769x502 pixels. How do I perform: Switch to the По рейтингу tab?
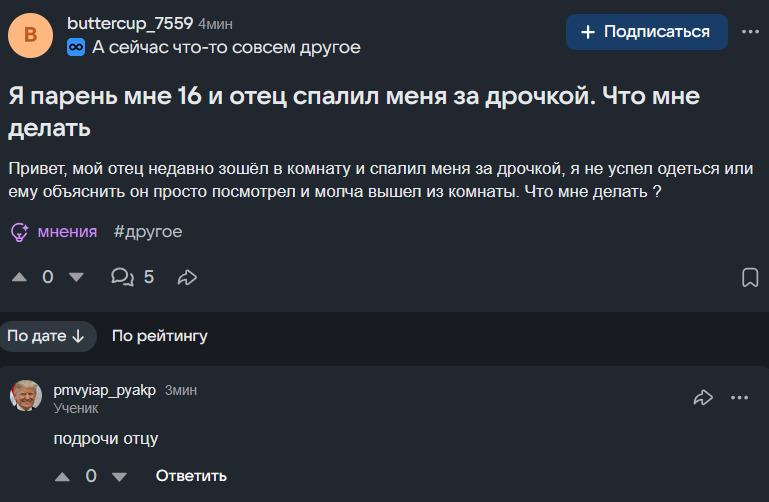click(159, 336)
